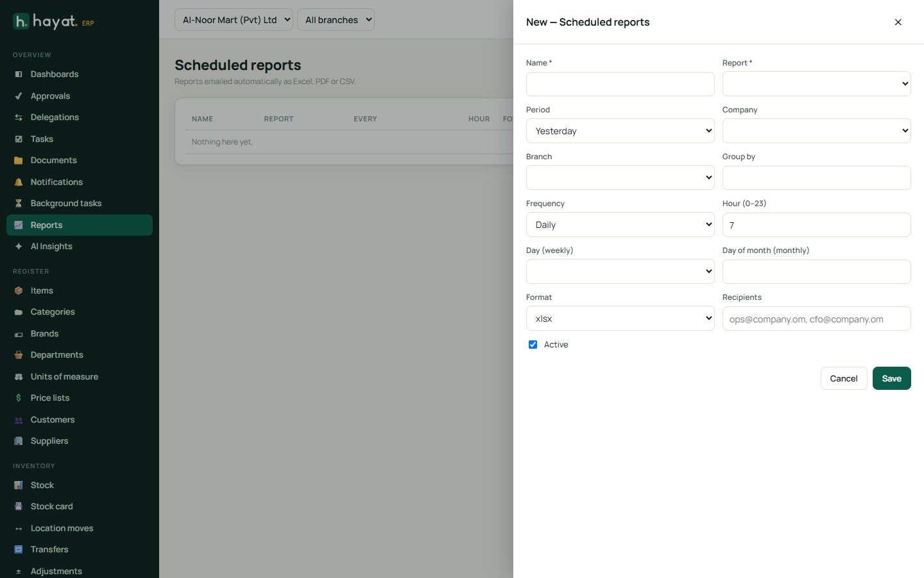Expand the Company dropdown in the form
The height and width of the screenshot is (578, 924).
pos(816,131)
